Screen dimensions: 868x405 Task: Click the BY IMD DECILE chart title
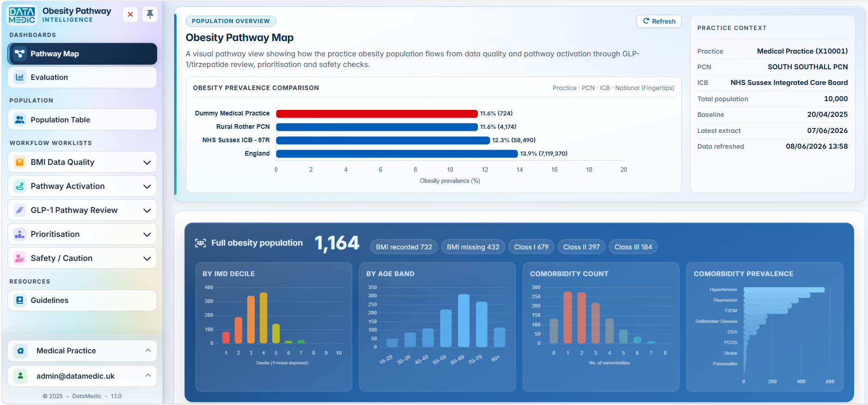tap(228, 274)
